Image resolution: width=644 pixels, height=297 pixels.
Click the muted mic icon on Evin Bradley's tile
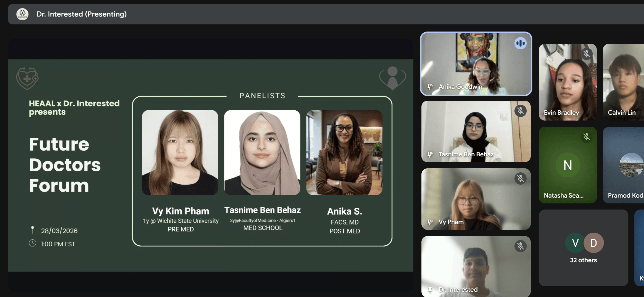[x=587, y=54]
